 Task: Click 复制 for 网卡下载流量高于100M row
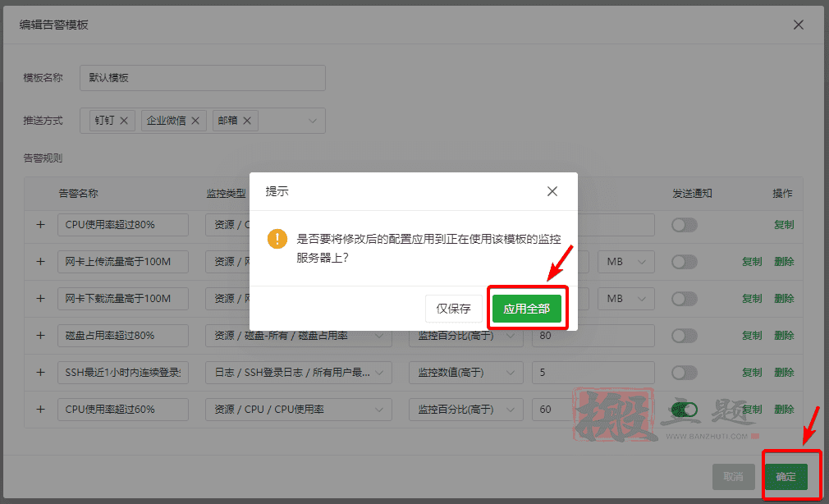[x=752, y=299]
